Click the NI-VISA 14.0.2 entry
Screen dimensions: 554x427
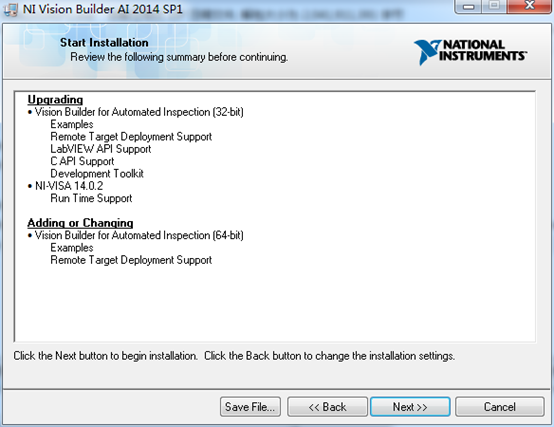69,186
